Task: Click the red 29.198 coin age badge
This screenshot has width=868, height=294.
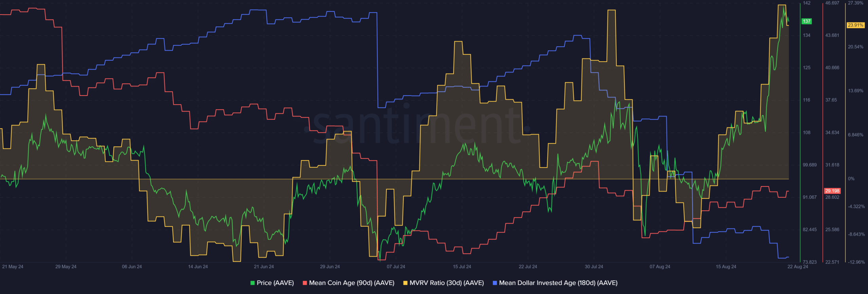Action: (832, 191)
